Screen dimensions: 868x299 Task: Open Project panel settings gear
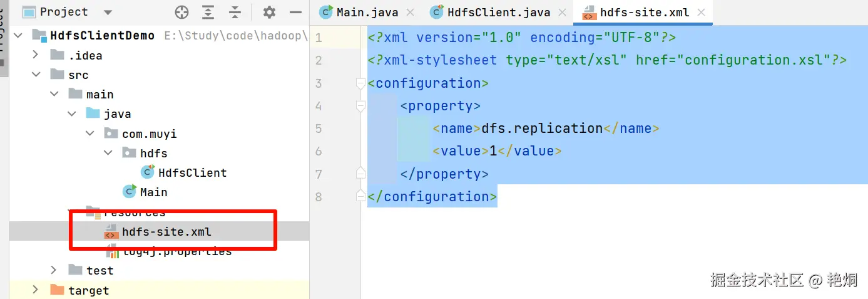point(269,12)
